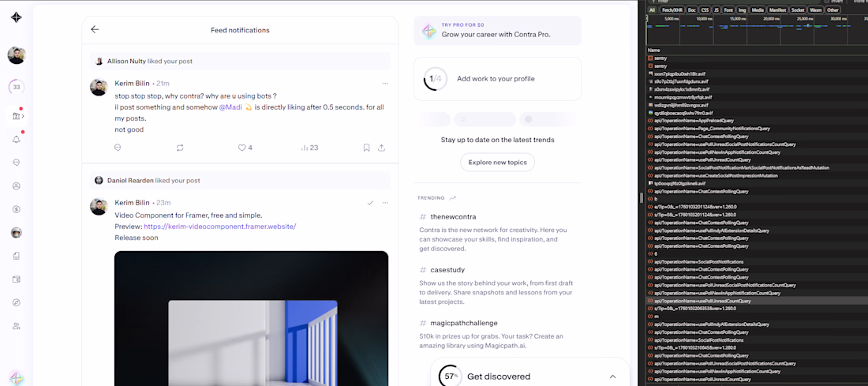Open the kerim-videocomponent.framer.website link

point(219,227)
